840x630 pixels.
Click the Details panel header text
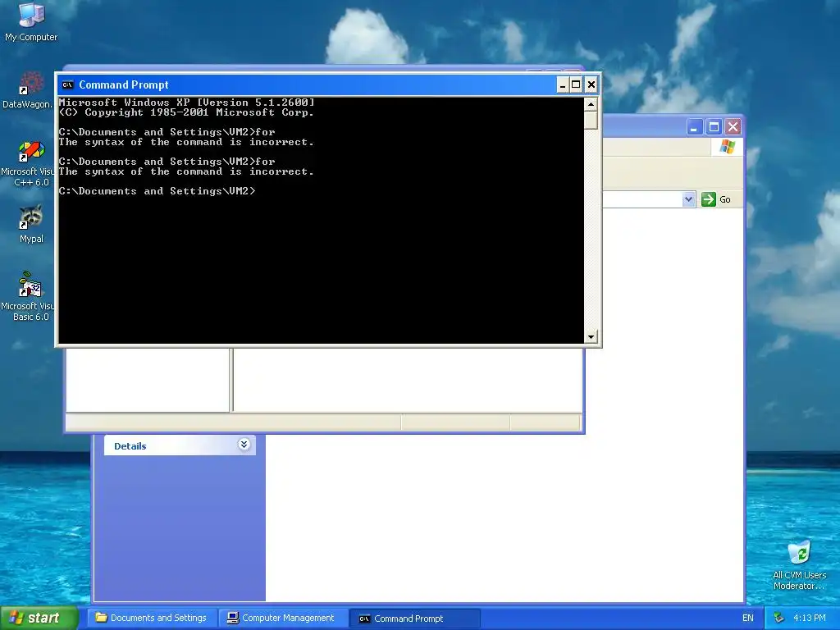[130, 445]
